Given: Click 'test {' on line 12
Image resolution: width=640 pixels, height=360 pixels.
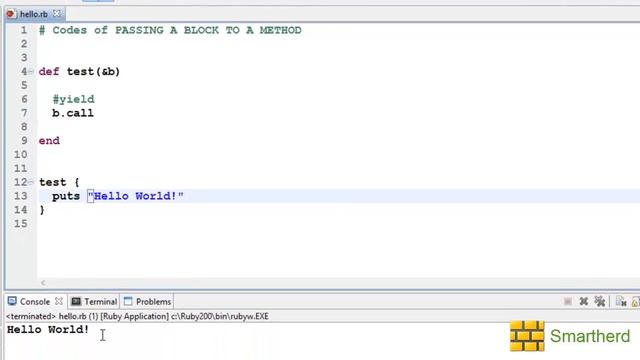Looking at the screenshot, I should pyautogui.click(x=59, y=182).
